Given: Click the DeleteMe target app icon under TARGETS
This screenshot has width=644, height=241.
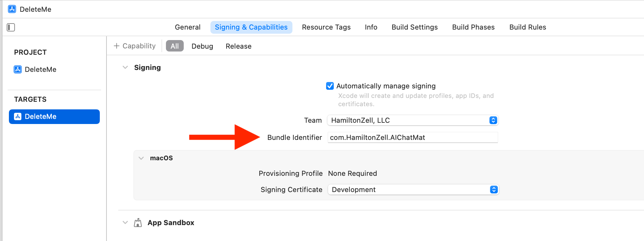Looking at the screenshot, I should pos(18,116).
